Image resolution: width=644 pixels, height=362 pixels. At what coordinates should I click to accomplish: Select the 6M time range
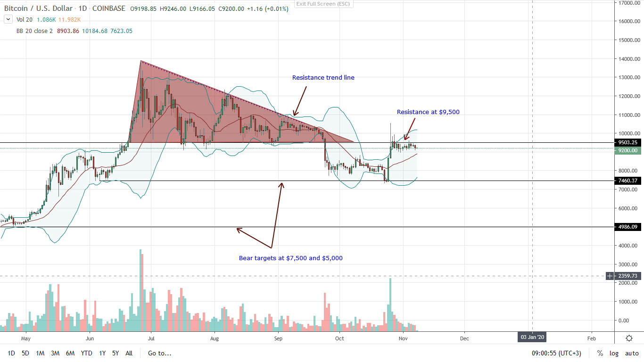click(70, 353)
